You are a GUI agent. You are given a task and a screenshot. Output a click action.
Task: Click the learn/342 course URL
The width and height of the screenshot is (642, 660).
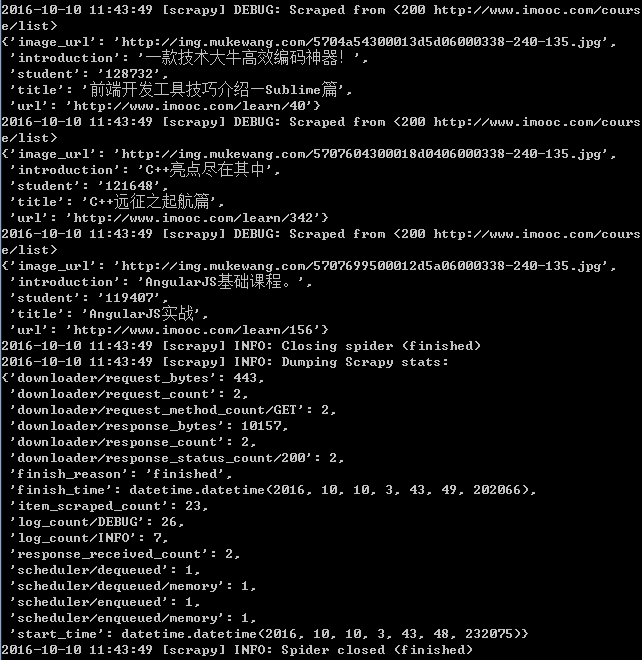point(193,218)
